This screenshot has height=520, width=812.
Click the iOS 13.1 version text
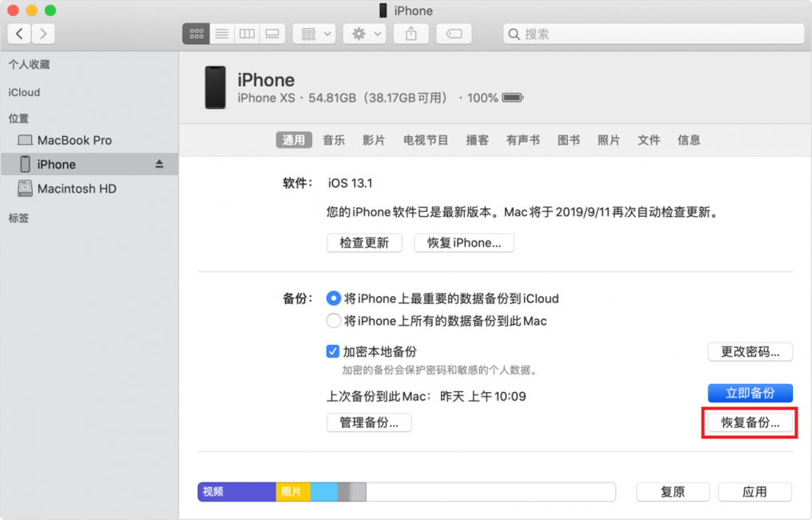tap(350, 183)
